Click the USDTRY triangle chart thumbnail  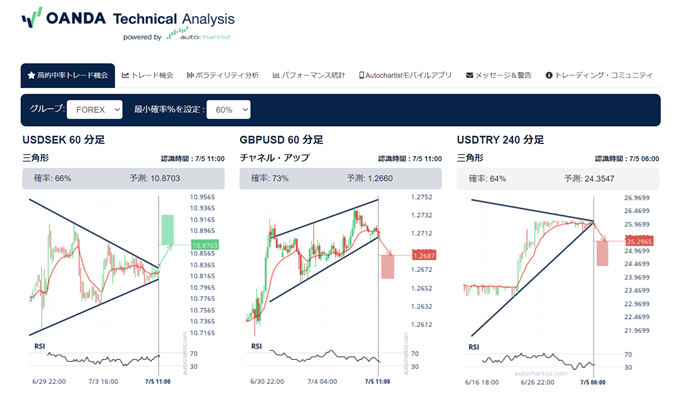pyautogui.click(x=559, y=291)
